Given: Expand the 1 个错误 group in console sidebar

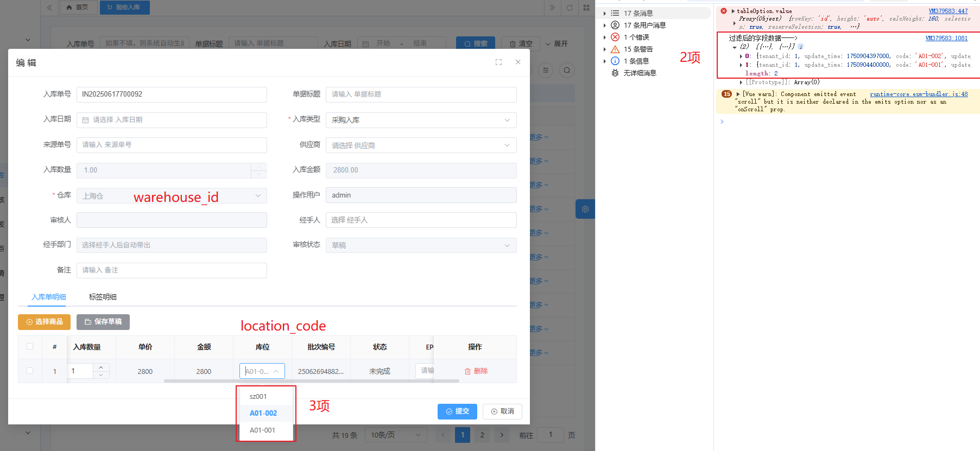Looking at the screenshot, I should (x=605, y=37).
